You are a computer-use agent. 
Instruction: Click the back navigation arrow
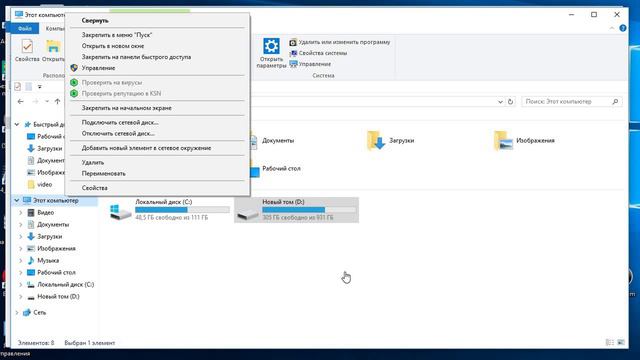[x=20, y=102]
